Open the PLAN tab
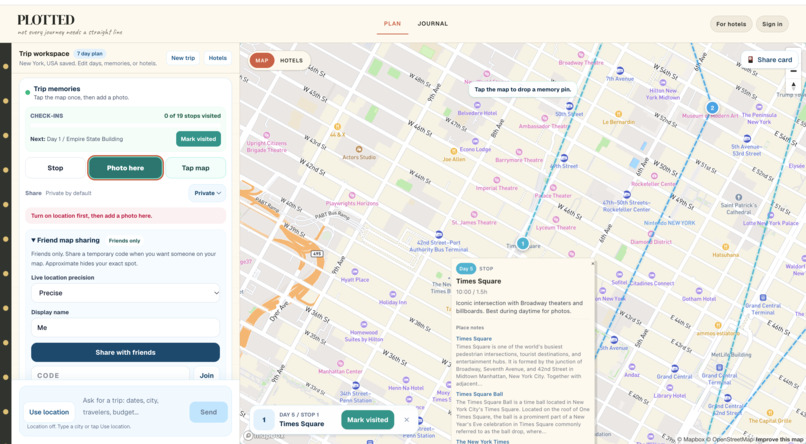The image size is (806, 444). 392,24
